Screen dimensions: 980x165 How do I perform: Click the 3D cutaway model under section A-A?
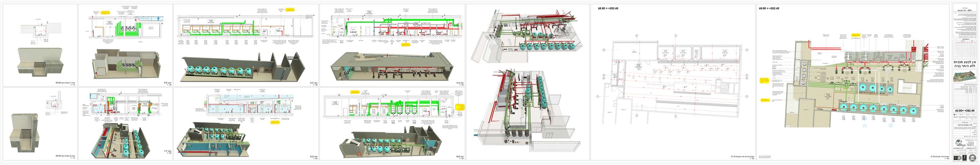point(390,67)
